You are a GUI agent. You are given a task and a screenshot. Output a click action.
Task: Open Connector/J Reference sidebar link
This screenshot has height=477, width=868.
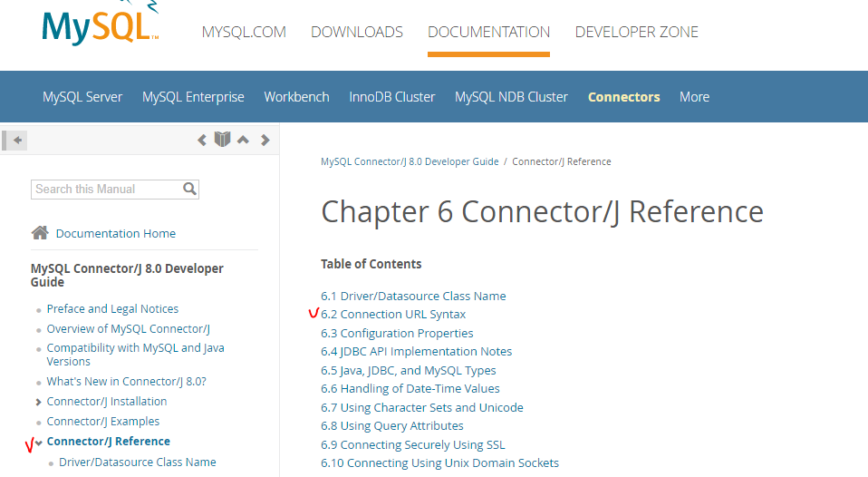pos(109,441)
